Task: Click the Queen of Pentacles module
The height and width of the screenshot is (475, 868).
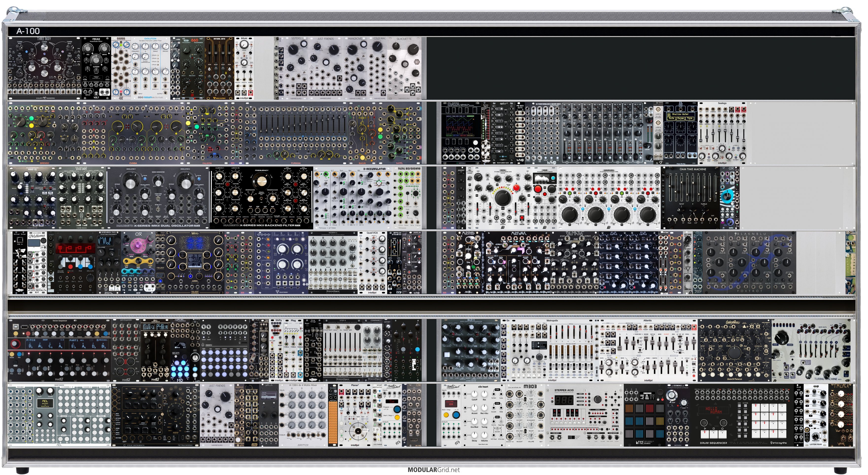Action: click(735, 350)
